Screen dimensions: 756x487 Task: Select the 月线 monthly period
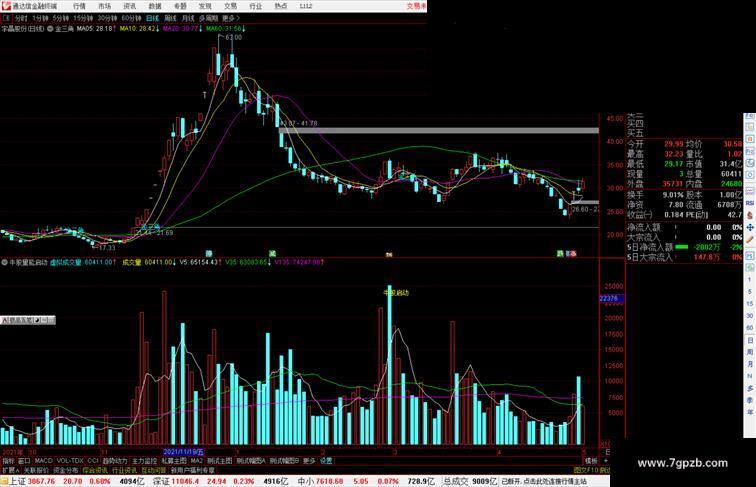click(188, 18)
